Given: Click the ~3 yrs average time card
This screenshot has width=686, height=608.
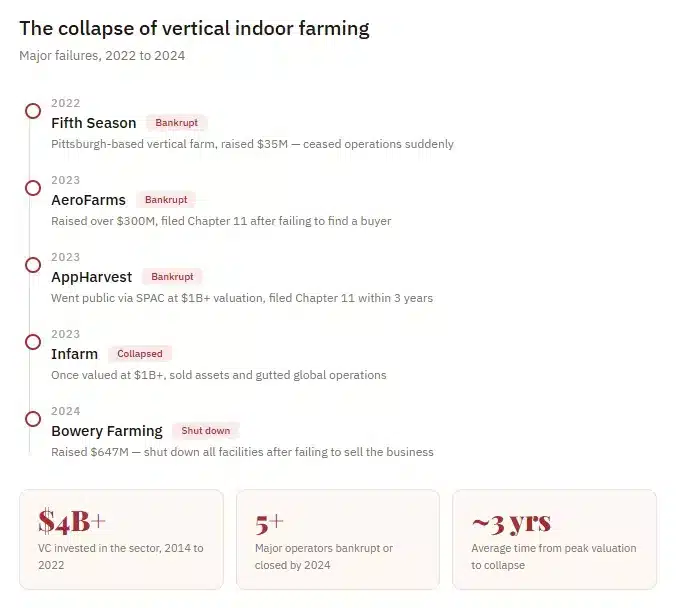Looking at the screenshot, I should (x=554, y=539).
